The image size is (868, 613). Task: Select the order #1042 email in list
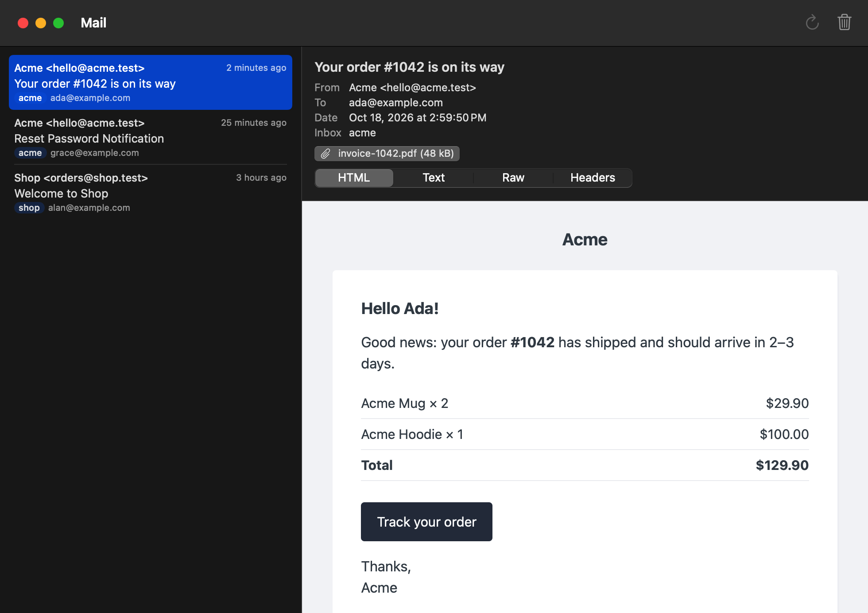click(151, 82)
